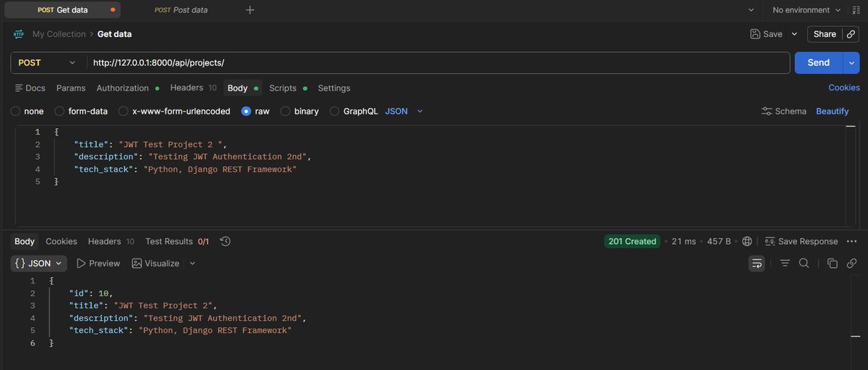Image resolution: width=868 pixels, height=370 pixels.
Task: Click the 21 ms response time
Action: pyautogui.click(x=684, y=242)
